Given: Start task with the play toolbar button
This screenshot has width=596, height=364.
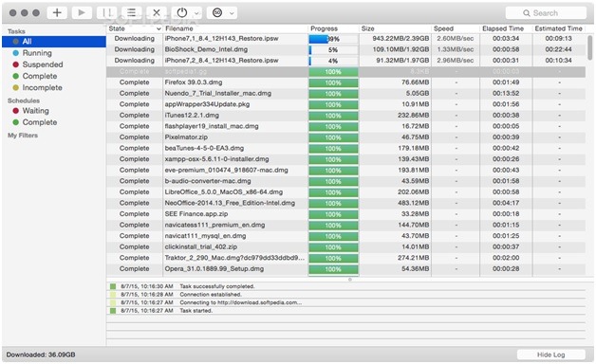Looking at the screenshot, I should (82, 12).
